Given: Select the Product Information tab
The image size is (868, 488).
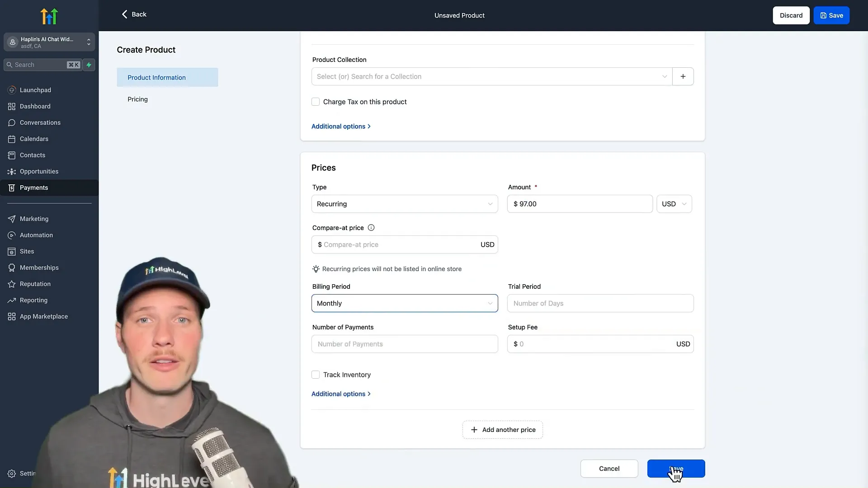Looking at the screenshot, I should [167, 77].
